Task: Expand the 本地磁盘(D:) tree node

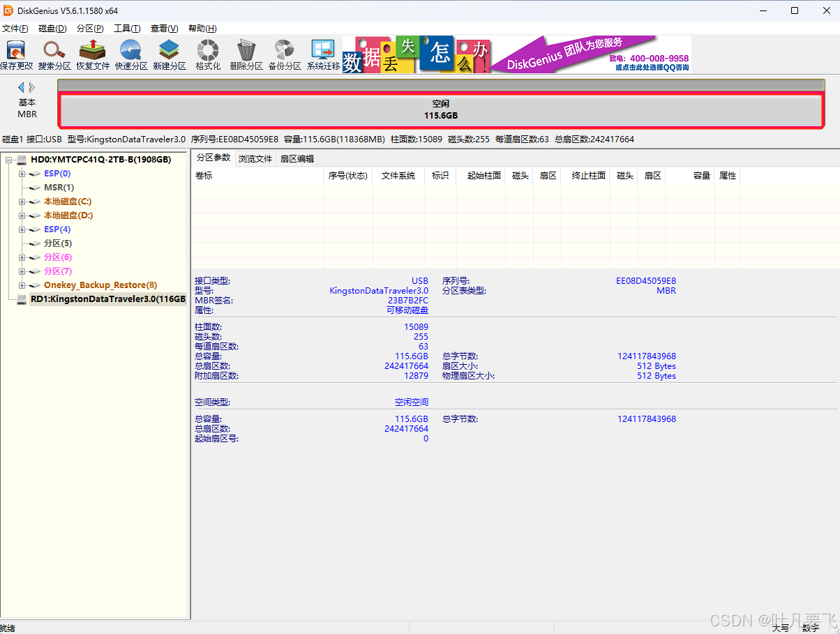Action: coord(22,216)
